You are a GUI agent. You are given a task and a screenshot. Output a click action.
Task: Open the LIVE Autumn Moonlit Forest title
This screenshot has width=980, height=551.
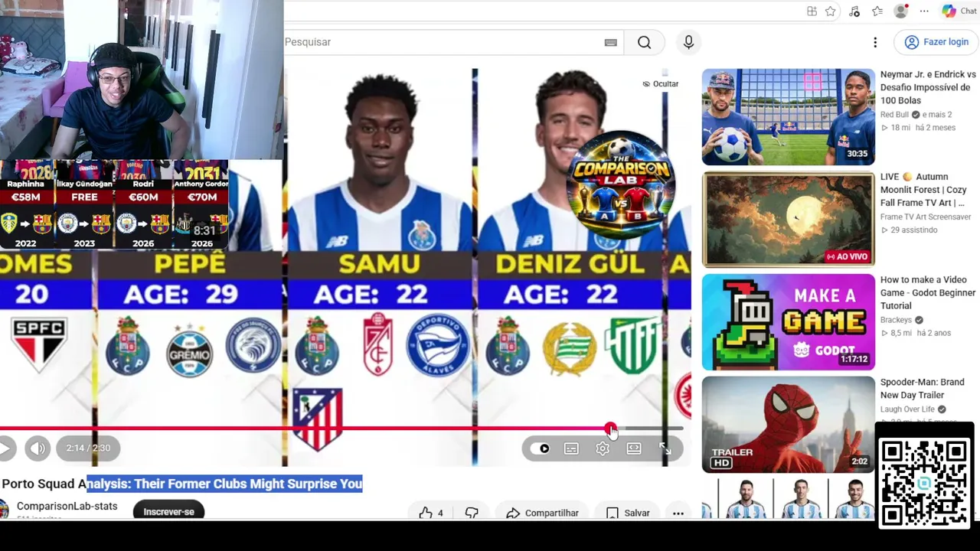click(923, 190)
